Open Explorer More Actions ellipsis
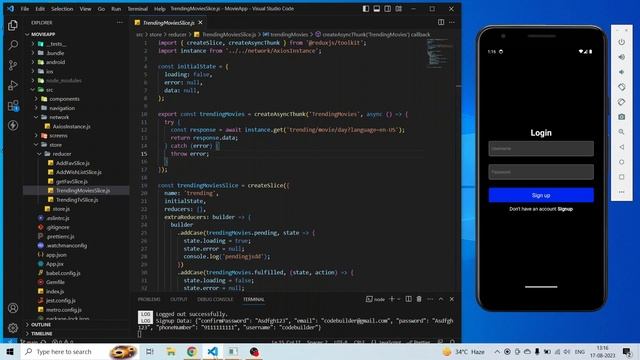 [x=120, y=23]
